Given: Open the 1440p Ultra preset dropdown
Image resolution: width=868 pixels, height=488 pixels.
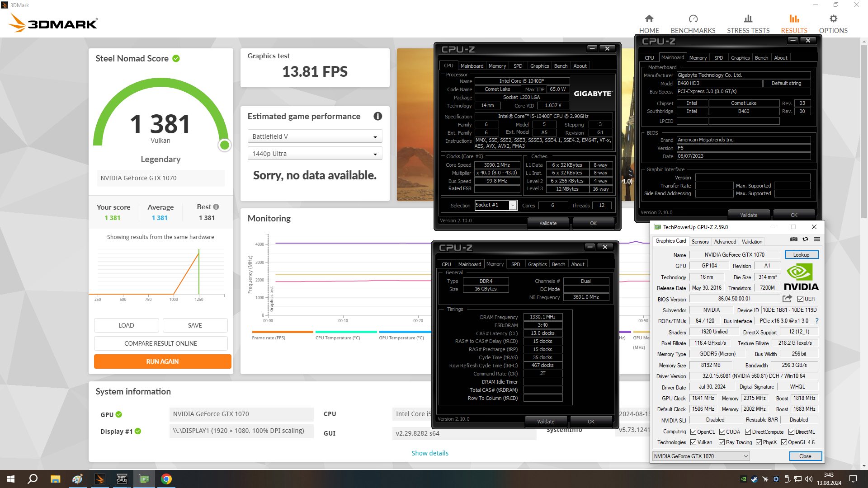Looking at the screenshot, I should tap(315, 154).
